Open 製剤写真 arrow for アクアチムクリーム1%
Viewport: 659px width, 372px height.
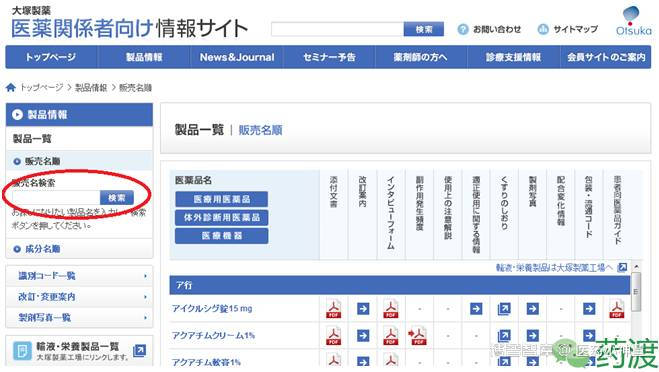point(532,336)
